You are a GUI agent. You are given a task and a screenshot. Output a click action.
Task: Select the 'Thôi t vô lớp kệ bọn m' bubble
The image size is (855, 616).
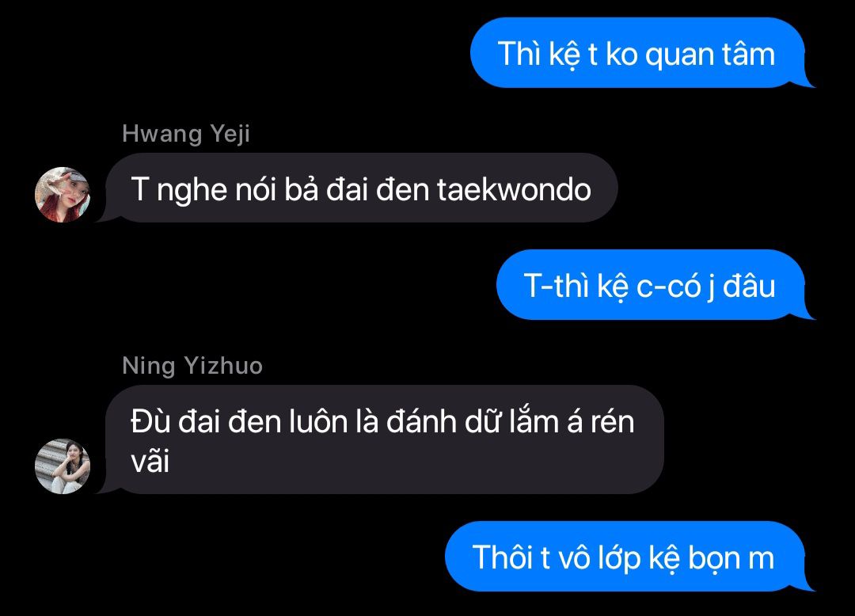(625, 556)
